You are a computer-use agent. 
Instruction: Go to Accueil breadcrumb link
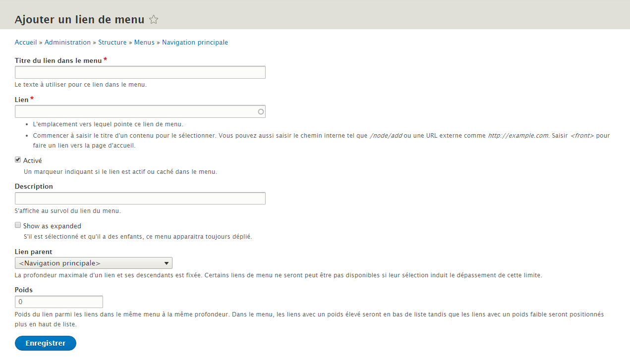pyautogui.click(x=26, y=43)
